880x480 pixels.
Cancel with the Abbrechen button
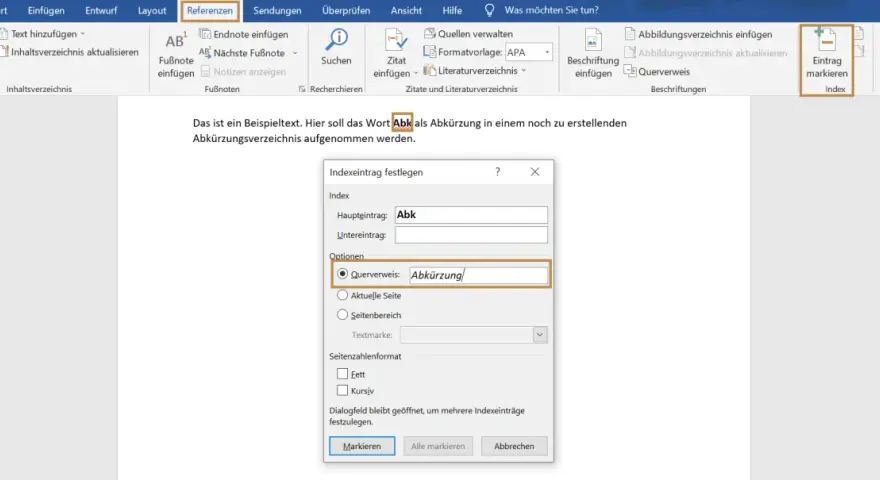click(x=514, y=446)
